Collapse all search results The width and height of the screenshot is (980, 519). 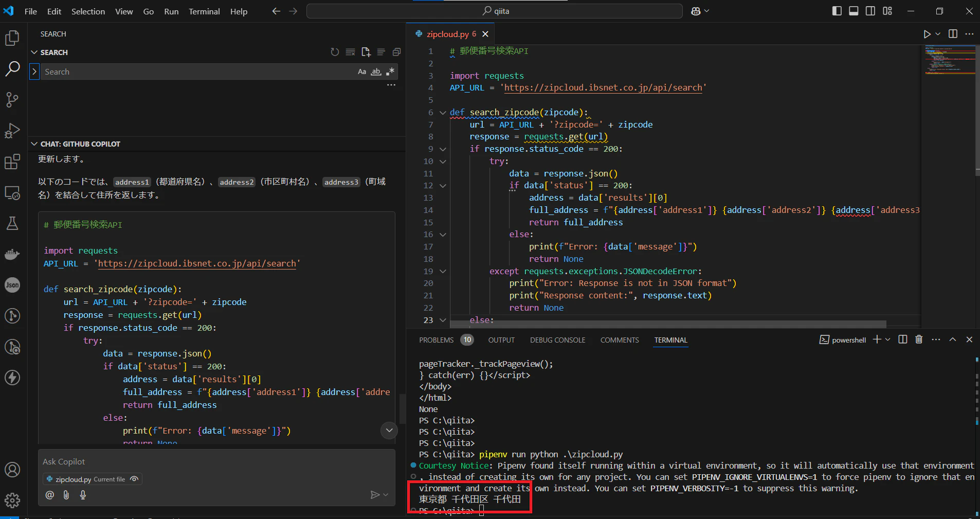pos(396,52)
